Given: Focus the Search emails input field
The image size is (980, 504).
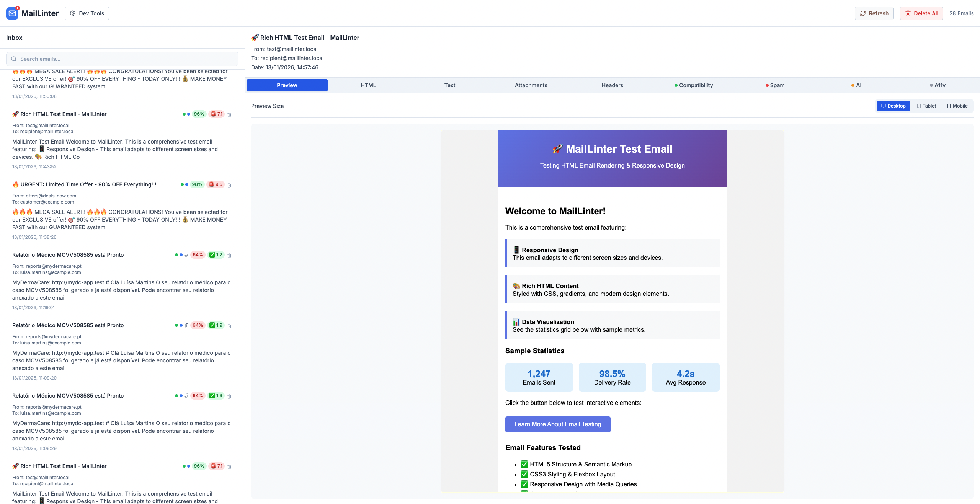Looking at the screenshot, I should [x=126, y=59].
